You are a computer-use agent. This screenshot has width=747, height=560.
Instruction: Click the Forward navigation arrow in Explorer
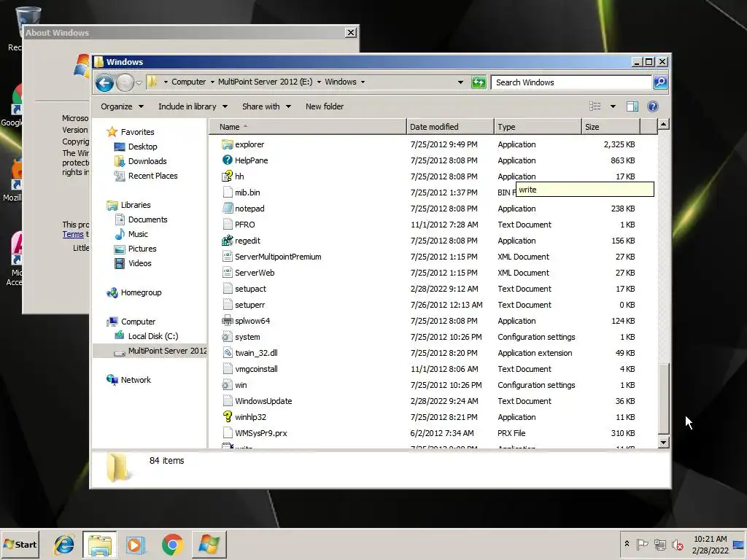[x=125, y=83]
